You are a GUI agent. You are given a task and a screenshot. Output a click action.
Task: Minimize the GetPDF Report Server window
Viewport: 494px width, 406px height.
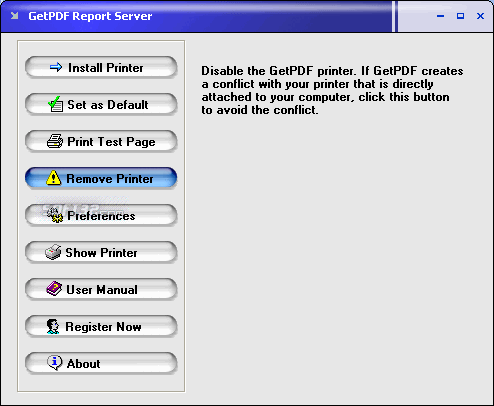[x=440, y=16]
